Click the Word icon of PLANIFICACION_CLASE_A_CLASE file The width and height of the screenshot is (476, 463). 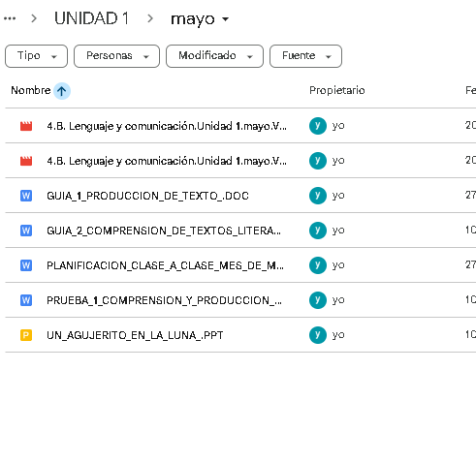pyautogui.click(x=26, y=265)
